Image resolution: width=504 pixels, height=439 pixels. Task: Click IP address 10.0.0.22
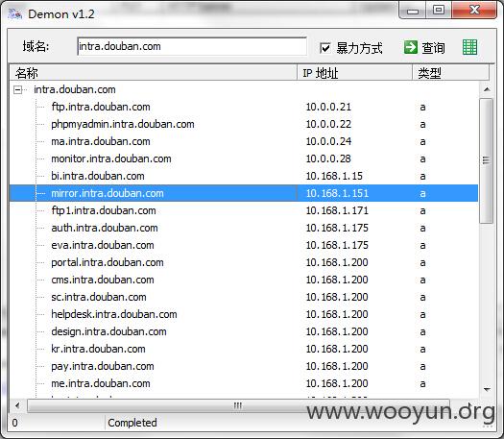pyautogui.click(x=328, y=124)
